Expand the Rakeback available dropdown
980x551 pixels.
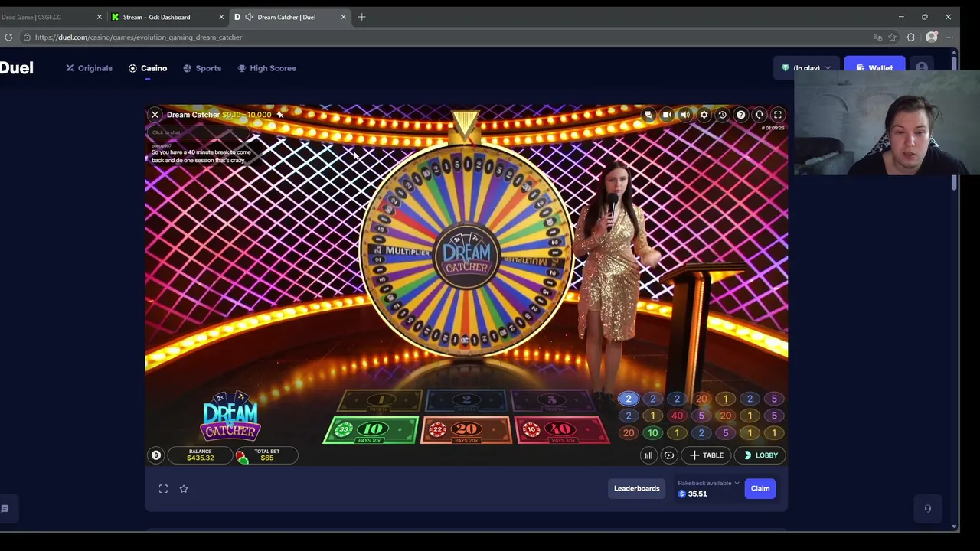point(709,484)
